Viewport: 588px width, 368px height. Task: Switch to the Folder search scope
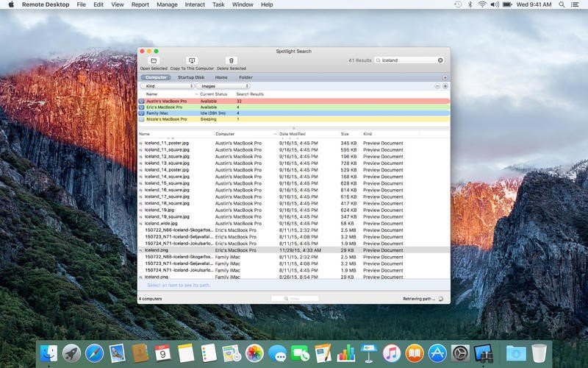245,77
